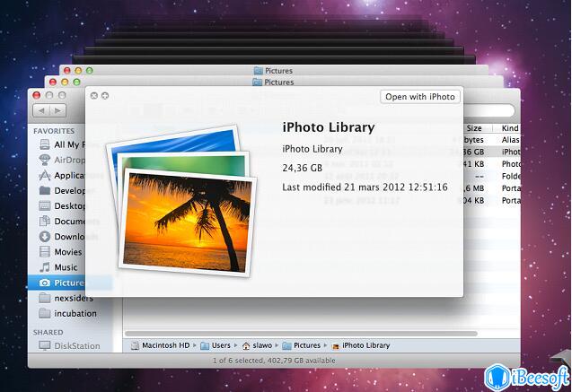
Task: Open nexsiders folder in sidebar
Action: [x=66, y=298]
